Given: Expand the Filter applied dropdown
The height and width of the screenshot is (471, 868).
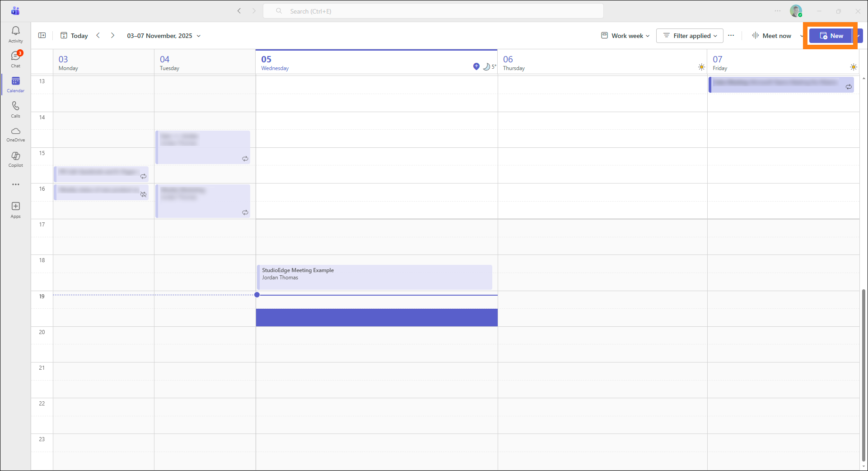Looking at the screenshot, I should click(690, 36).
